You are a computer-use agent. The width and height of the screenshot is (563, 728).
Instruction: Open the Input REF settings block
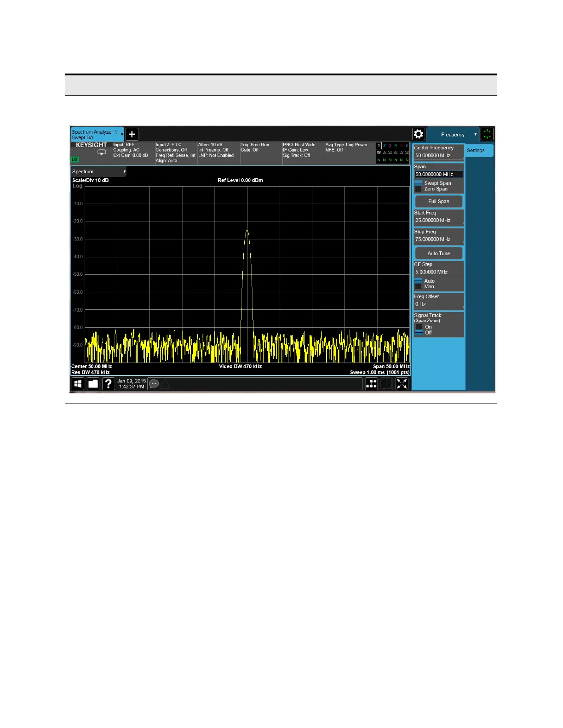(133, 153)
